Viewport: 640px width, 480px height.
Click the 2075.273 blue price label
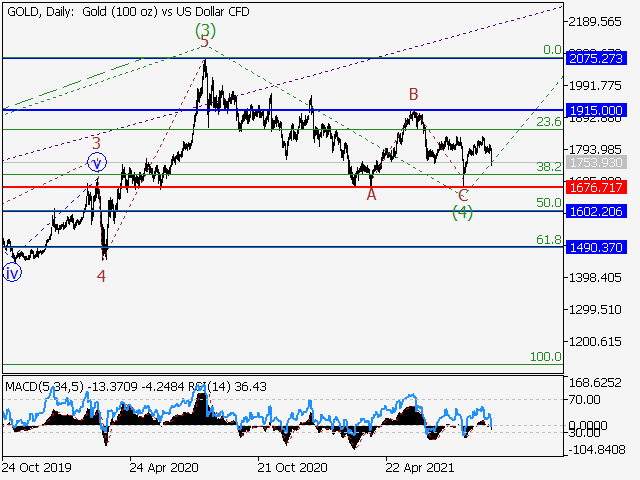coord(596,58)
